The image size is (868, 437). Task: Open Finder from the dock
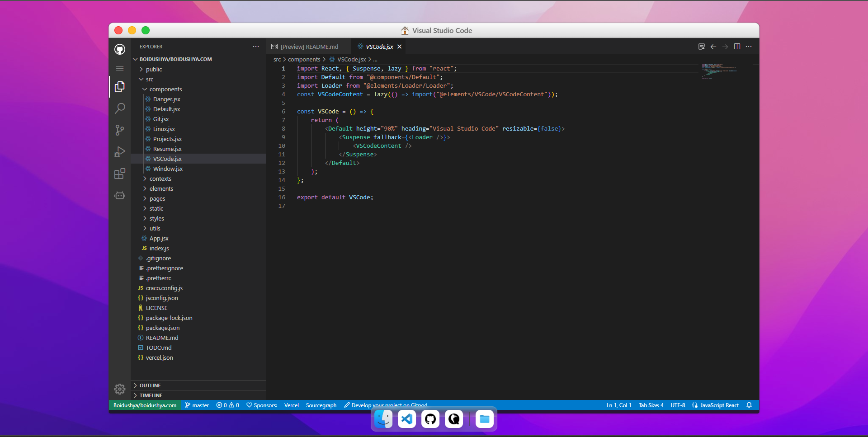coord(383,419)
